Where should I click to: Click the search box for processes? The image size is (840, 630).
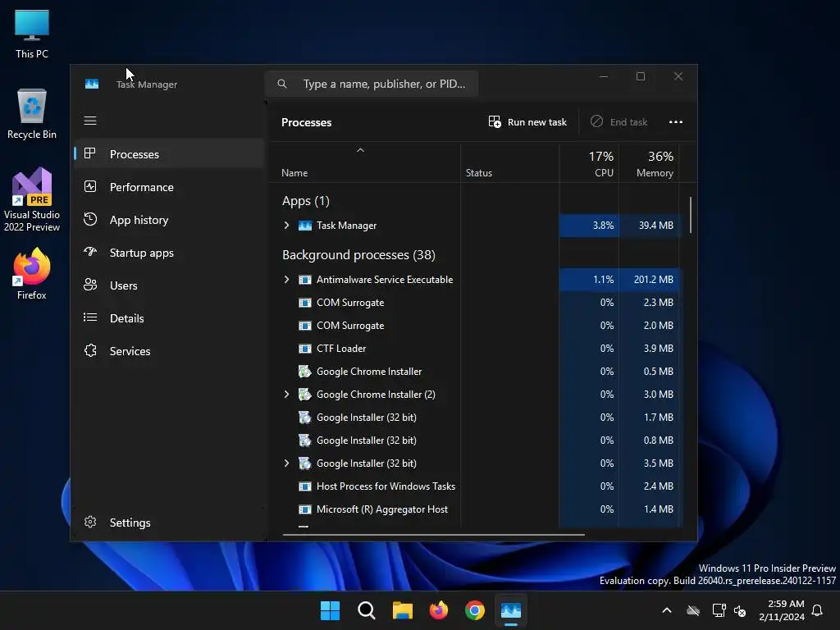372,84
